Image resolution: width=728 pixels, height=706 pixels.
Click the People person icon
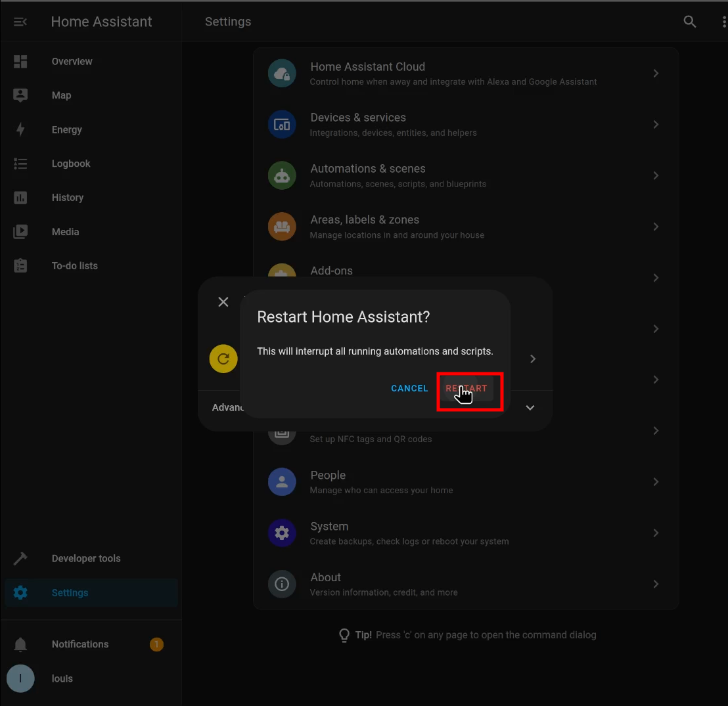pos(282,482)
